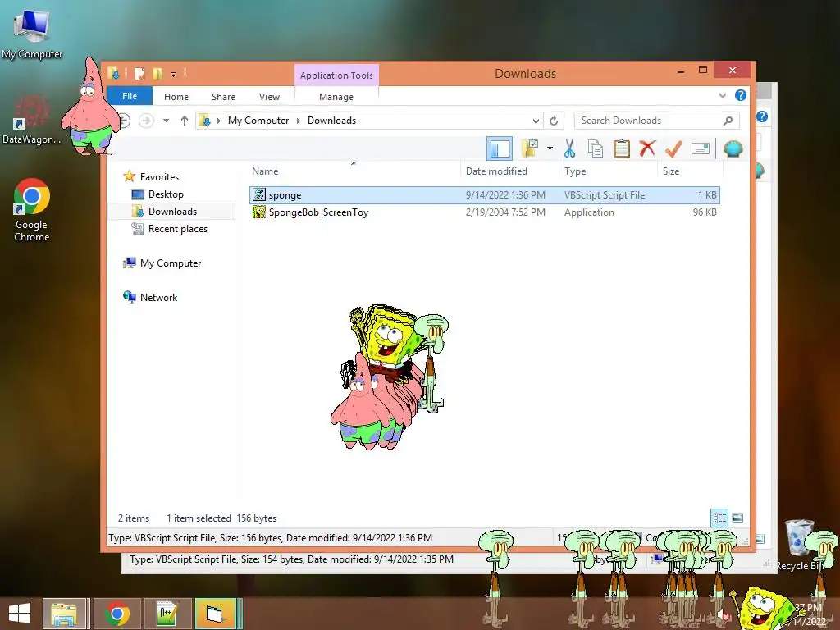Switch to the Share ribbon tab
840x630 pixels.
223,97
